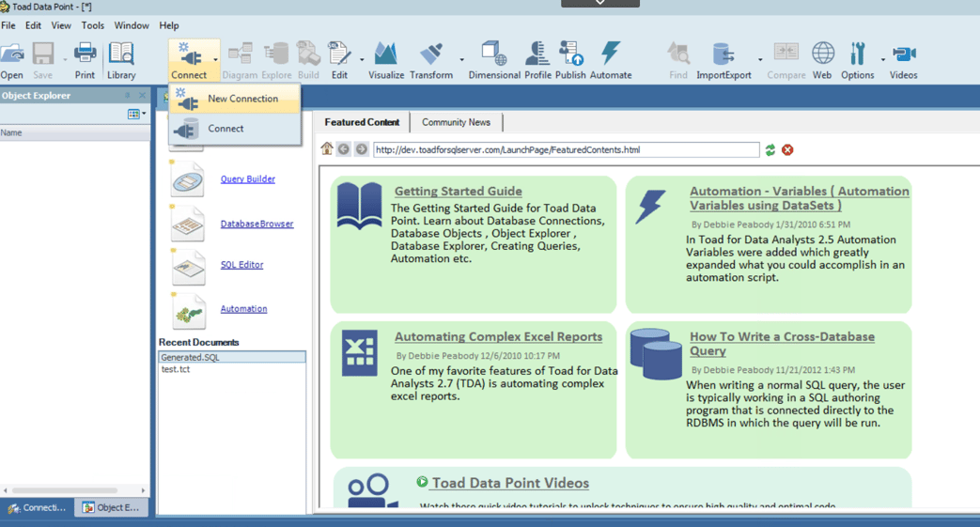Switch to the Featured Content tab
The width and height of the screenshot is (980, 527).
tap(362, 122)
